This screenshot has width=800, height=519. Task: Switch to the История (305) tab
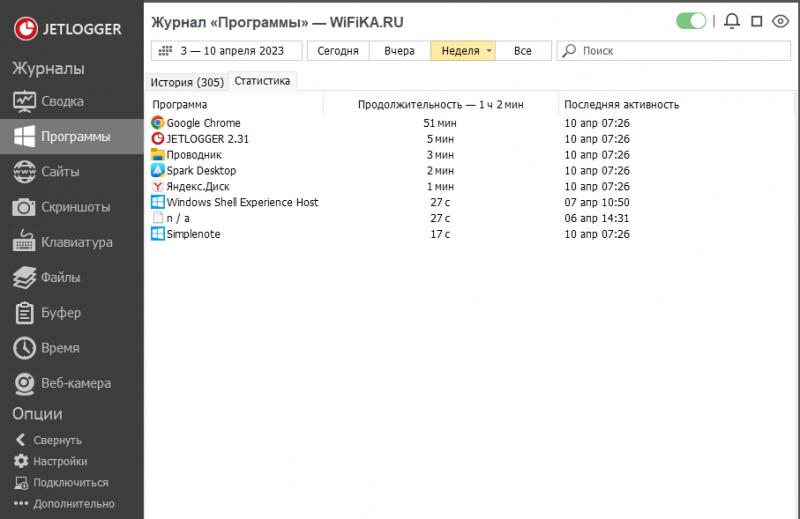(187, 82)
